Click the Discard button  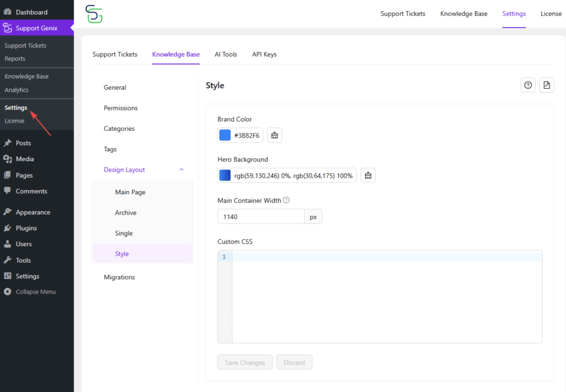click(x=294, y=362)
